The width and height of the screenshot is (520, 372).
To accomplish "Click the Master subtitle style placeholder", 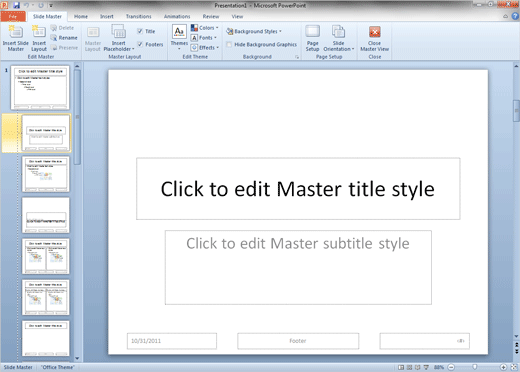I will 298,267.
